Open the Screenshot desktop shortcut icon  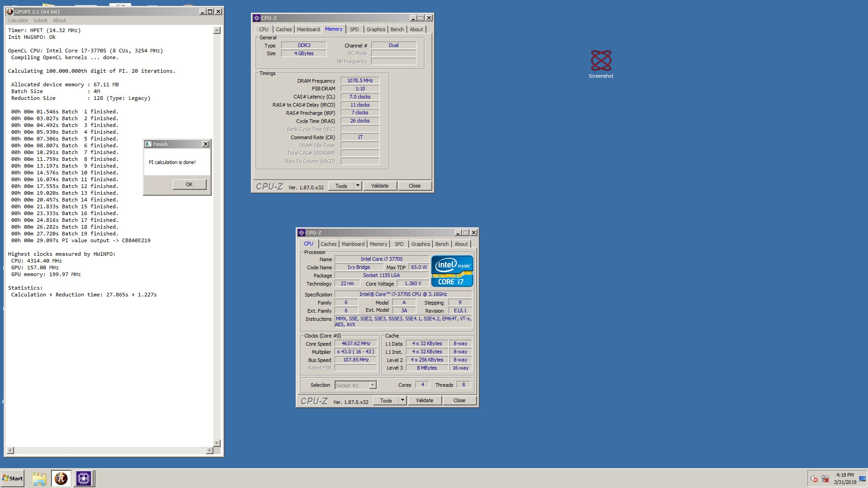601,64
